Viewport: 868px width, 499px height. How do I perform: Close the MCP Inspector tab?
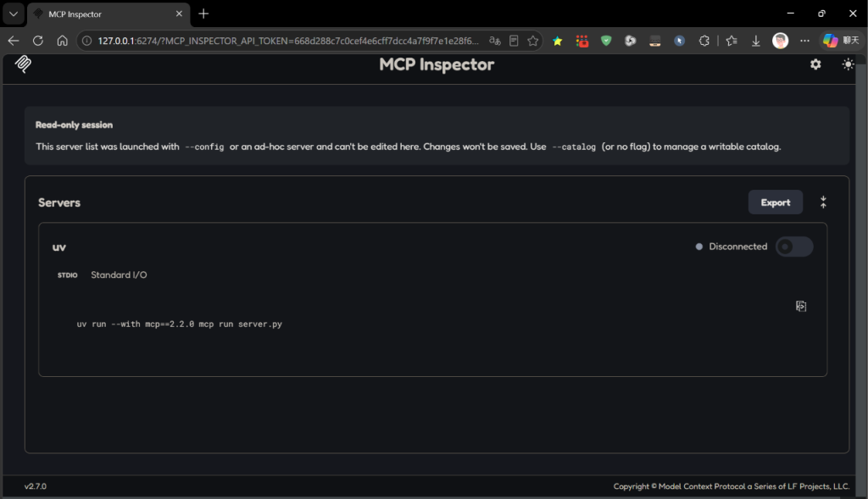(x=179, y=14)
